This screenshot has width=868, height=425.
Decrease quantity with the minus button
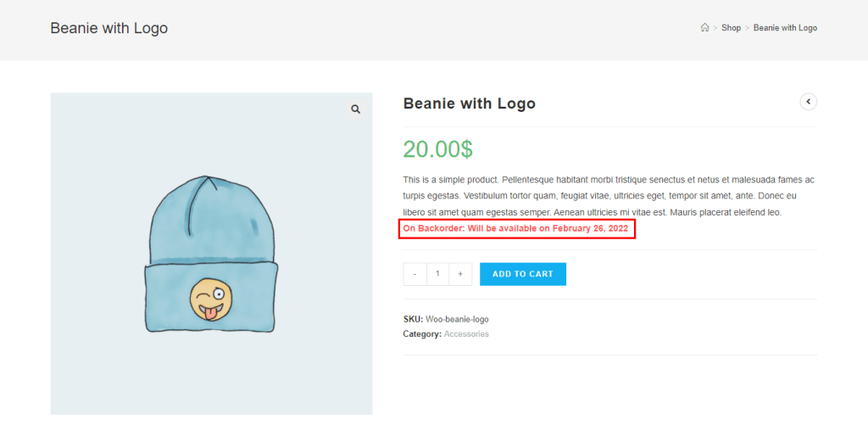(x=415, y=274)
